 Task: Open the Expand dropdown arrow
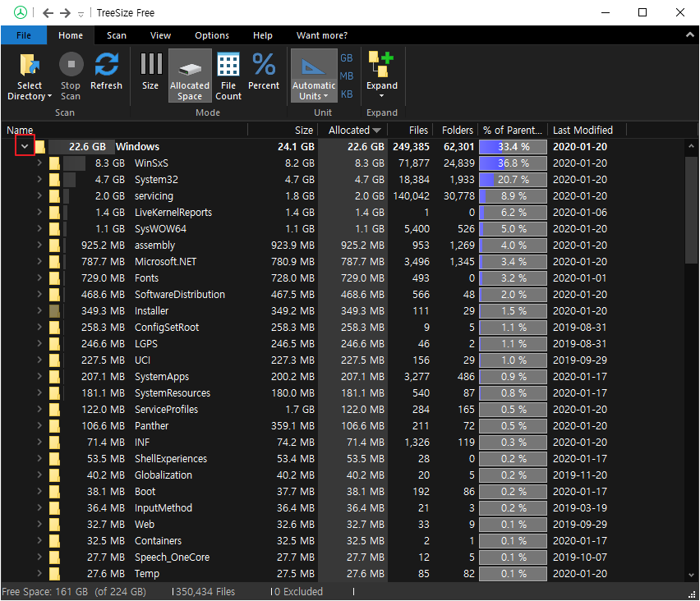point(382,96)
